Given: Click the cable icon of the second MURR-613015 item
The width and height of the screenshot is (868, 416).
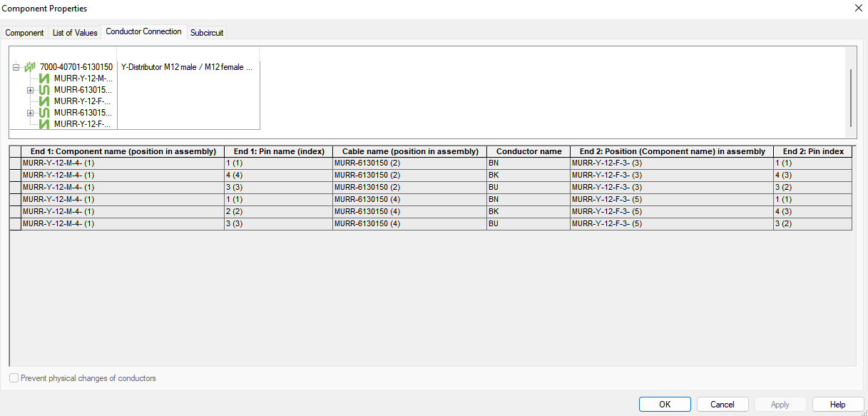Looking at the screenshot, I should [x=45, y=113].
